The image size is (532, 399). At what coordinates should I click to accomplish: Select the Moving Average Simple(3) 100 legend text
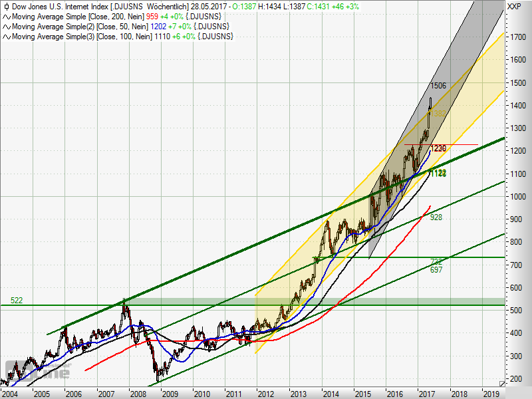(82, 37)
